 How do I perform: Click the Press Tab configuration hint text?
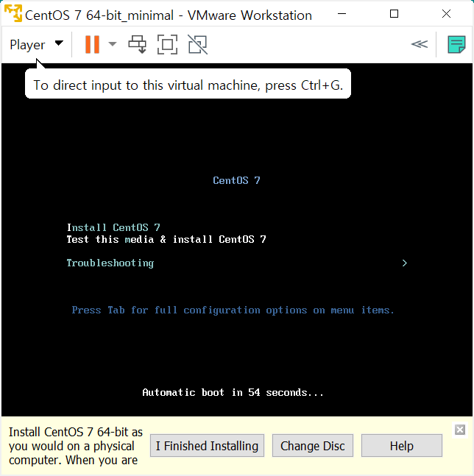233,310
